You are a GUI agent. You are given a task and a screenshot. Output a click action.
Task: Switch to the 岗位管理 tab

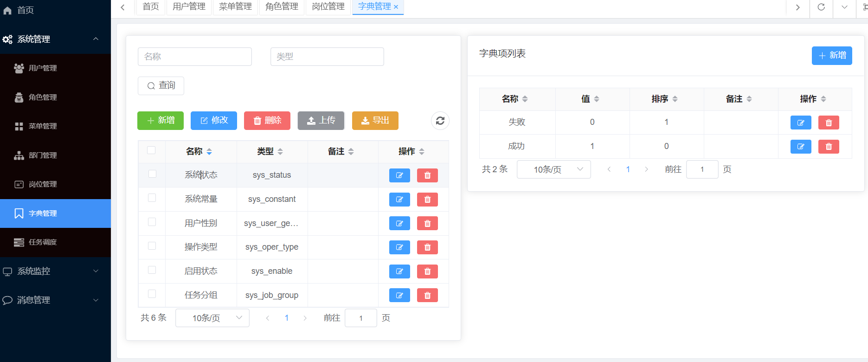(328, 7)
